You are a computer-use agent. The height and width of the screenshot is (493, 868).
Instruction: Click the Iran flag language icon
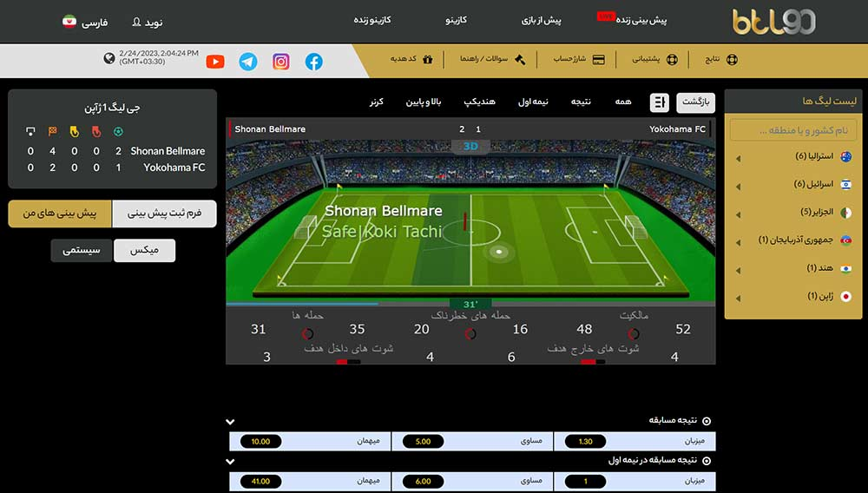(x=69, y=22)
